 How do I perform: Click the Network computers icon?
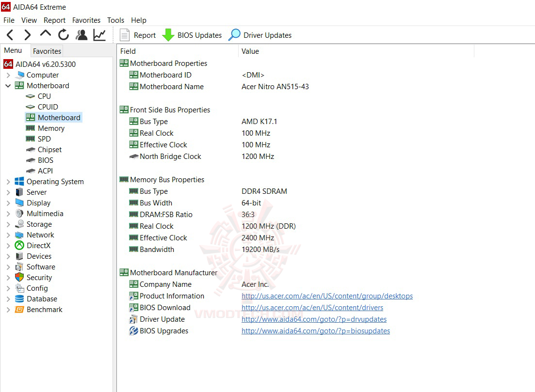tap(19, 235)
